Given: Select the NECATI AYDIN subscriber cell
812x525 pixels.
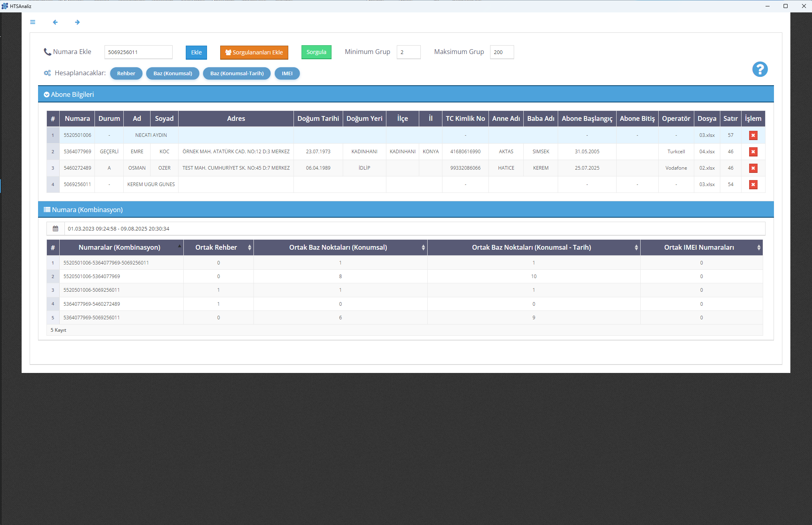Looking at the screenshot, I should (x=151, y=135).
